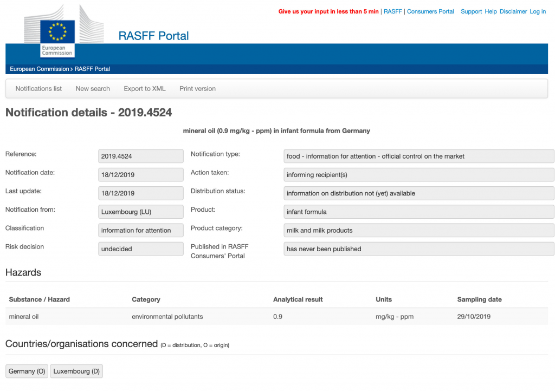The image size is (555, 392).
Task: Click 'Published in RASFF Consumers' Portal' label
Action: 220,251
